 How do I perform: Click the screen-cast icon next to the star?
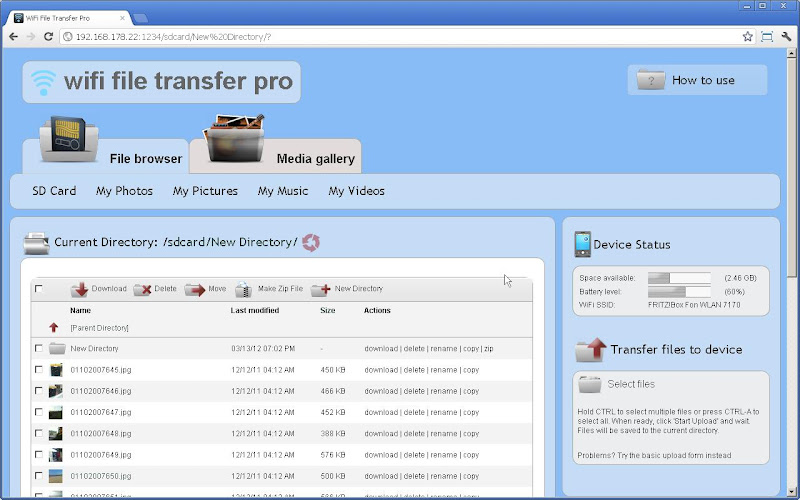[766, 37]
